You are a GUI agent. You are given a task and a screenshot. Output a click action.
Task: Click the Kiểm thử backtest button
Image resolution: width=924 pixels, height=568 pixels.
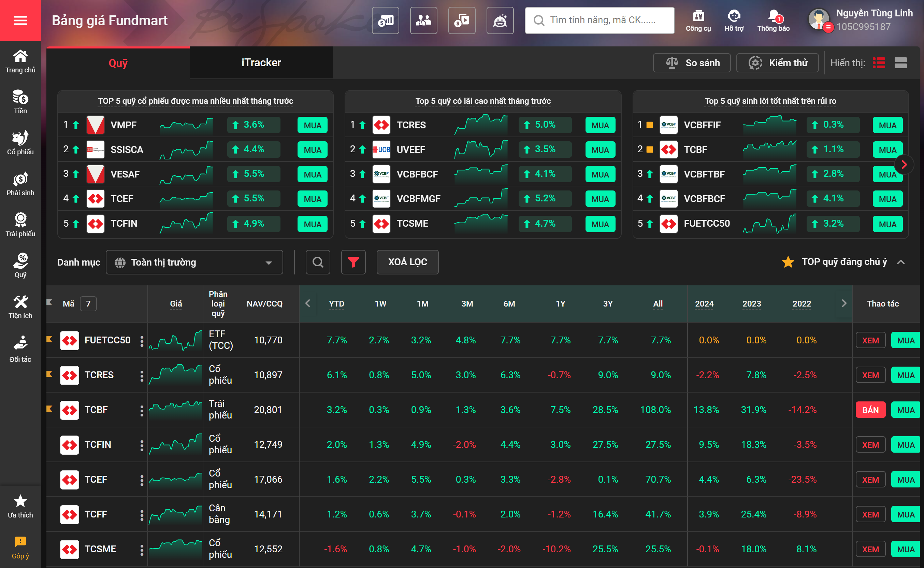(778, 63)
